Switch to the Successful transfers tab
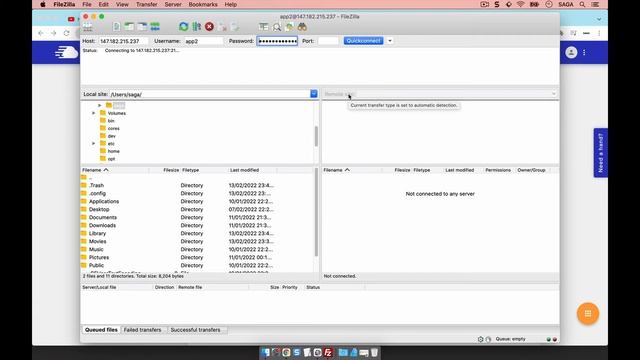640x360 pixels. point(196,330)
